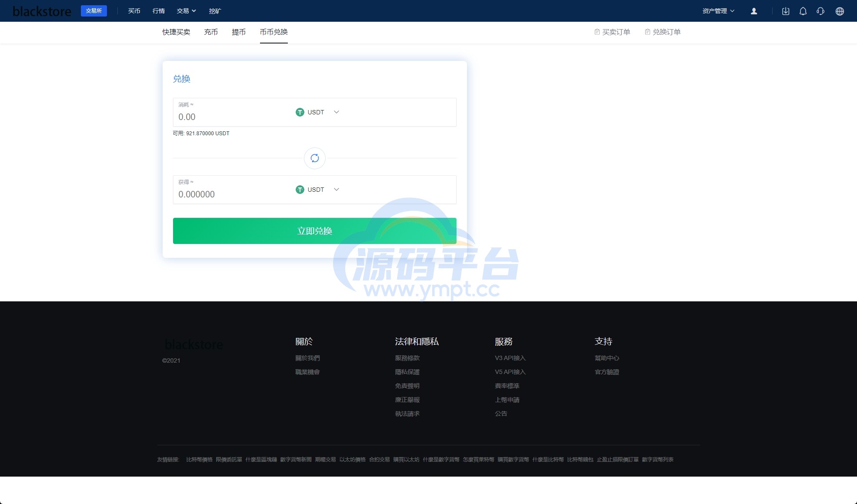Click friendly link 什麼是比特幣

[x=548, y=460]
